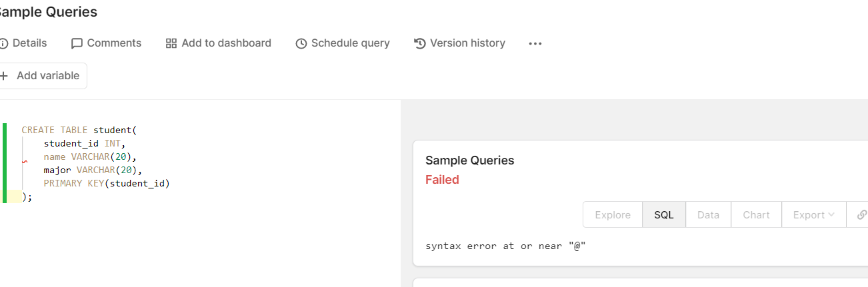Screen dimensions: 868x287
Task: Click the link icon beside Export
Action: point(861,214)
